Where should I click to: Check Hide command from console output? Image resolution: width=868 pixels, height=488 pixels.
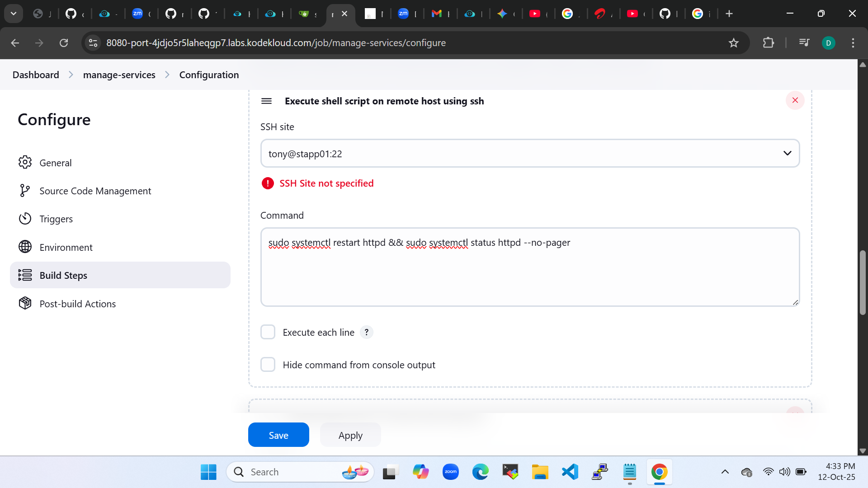point(268,365)
